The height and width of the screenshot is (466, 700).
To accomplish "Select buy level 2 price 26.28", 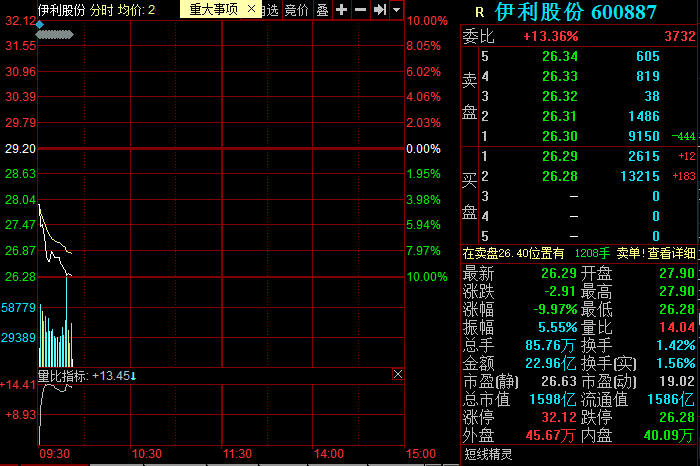I will point(560,176).
